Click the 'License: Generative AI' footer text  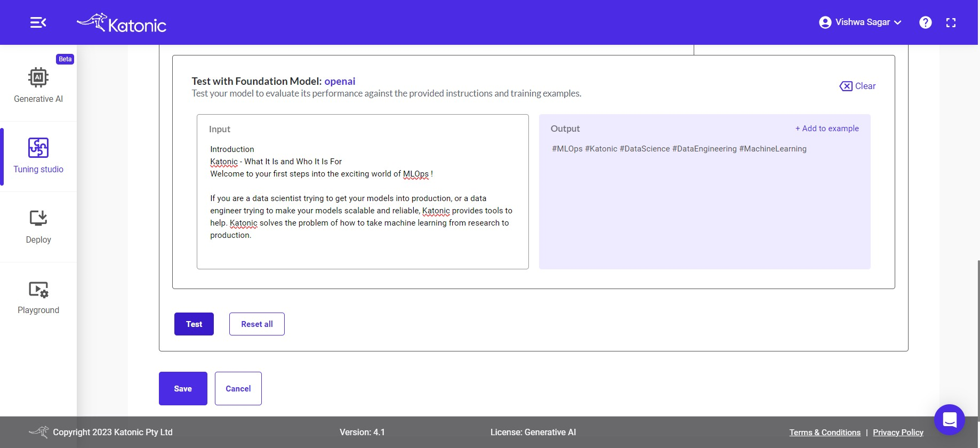tap(533, 433)
